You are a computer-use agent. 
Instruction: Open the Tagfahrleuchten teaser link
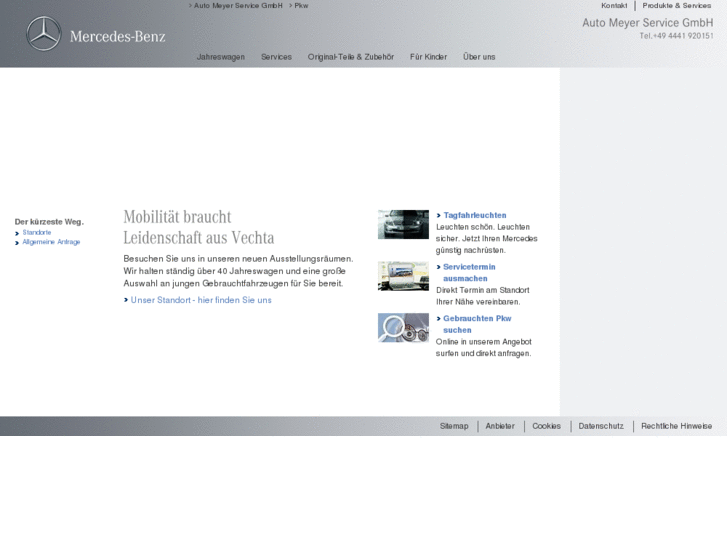[475, 215]
